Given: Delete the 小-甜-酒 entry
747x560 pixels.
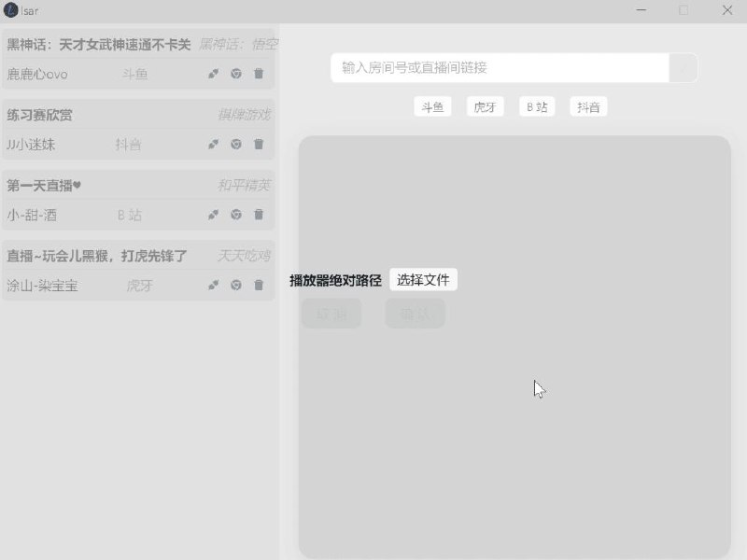Looking at the screenshot, I should point(259,215).
